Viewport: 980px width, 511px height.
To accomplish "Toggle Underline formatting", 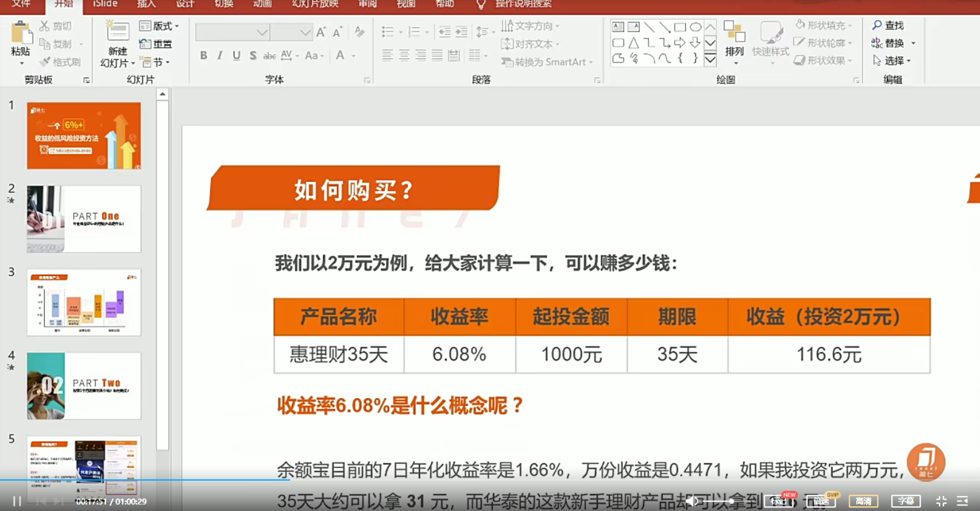I will click(x=236, y=56).
